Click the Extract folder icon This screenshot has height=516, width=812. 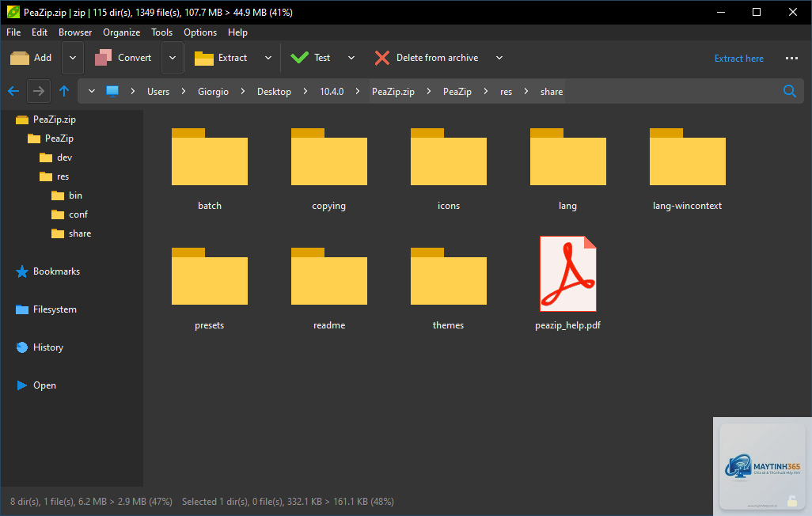coord(204,58)
